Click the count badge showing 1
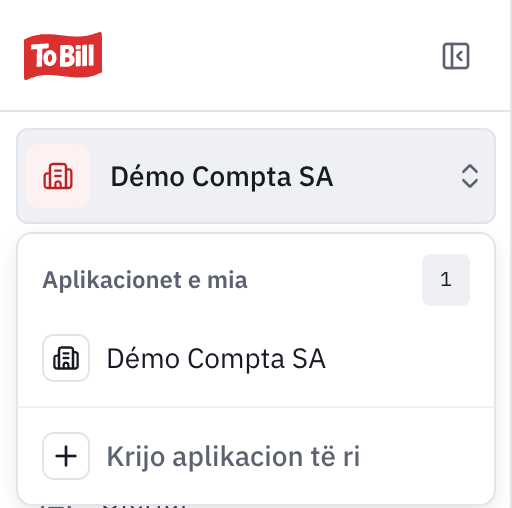The height and width of the screenshot is (508, 512). [446, 280]
